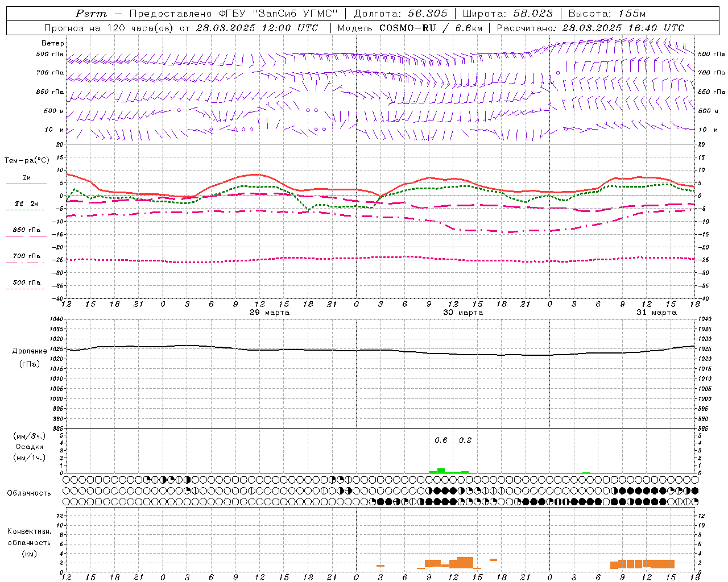Click the "0.2" precipitation amount value
728x582 pixels.
pyautogui.click(x=465, y=440)
